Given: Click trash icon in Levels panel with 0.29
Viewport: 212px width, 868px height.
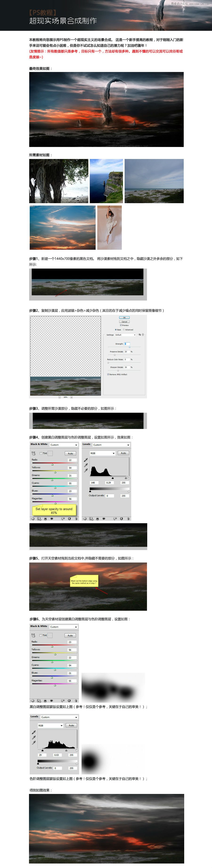Looking at the screenshot, I should (128, 519).
